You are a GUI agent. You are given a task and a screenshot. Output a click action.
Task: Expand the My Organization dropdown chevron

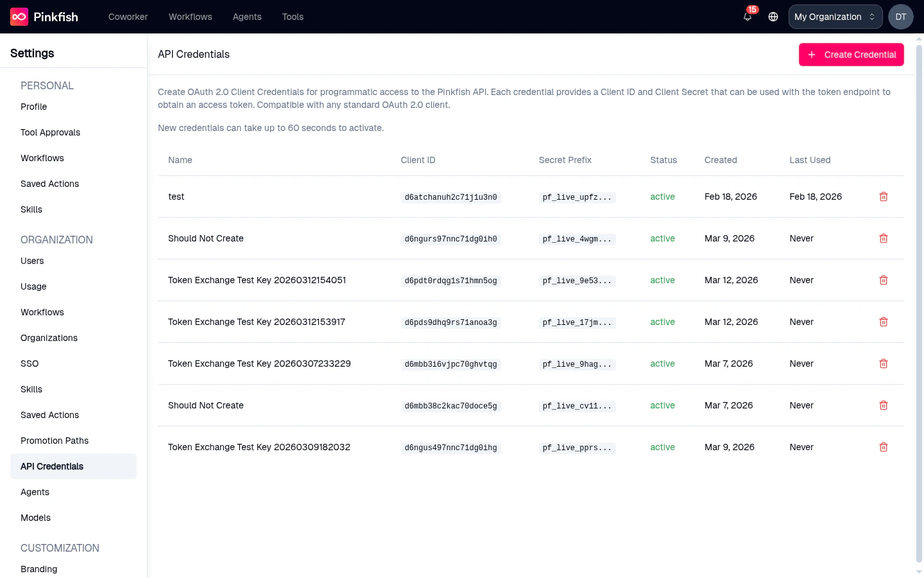(871, 16)
